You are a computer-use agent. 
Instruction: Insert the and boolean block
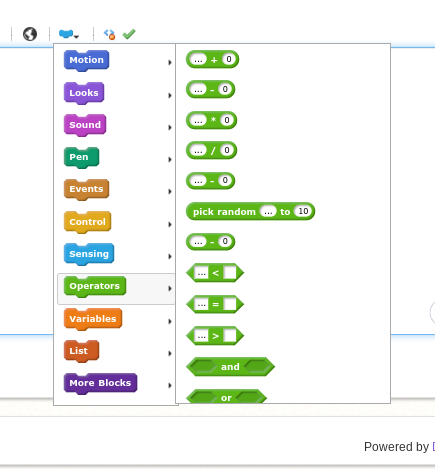coord(230,367)
